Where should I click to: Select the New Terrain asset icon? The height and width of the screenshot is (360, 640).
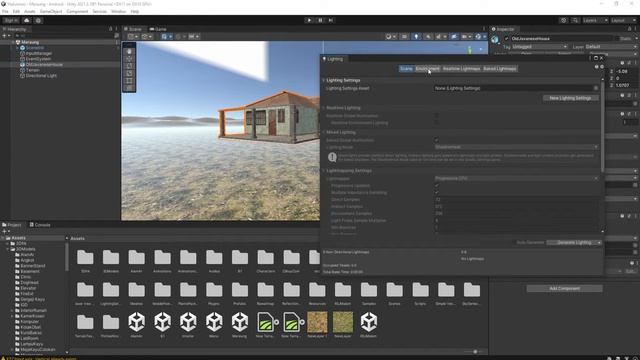click(x=265, y=322)
